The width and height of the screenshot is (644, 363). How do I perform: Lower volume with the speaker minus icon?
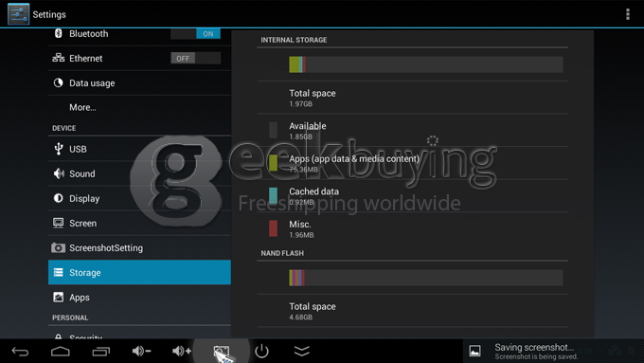point(141,351)
